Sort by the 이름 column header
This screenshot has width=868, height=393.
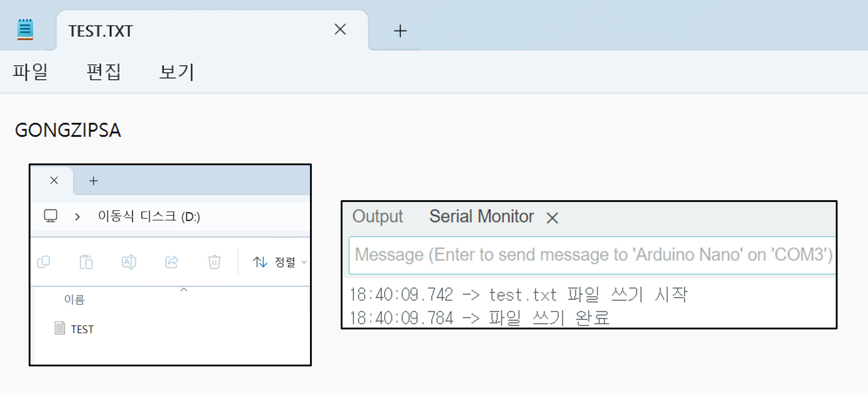pyautogui.click(x=75, y=300)
